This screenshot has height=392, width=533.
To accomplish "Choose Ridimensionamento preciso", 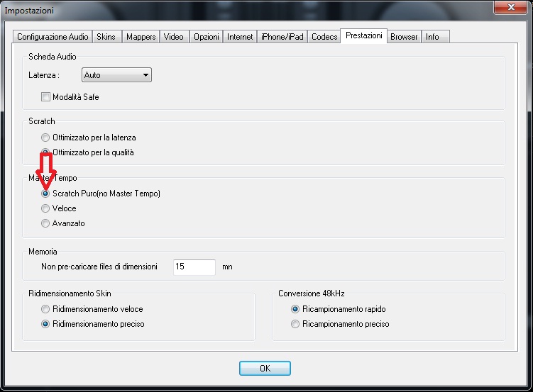I will click(x=92, y=324).
